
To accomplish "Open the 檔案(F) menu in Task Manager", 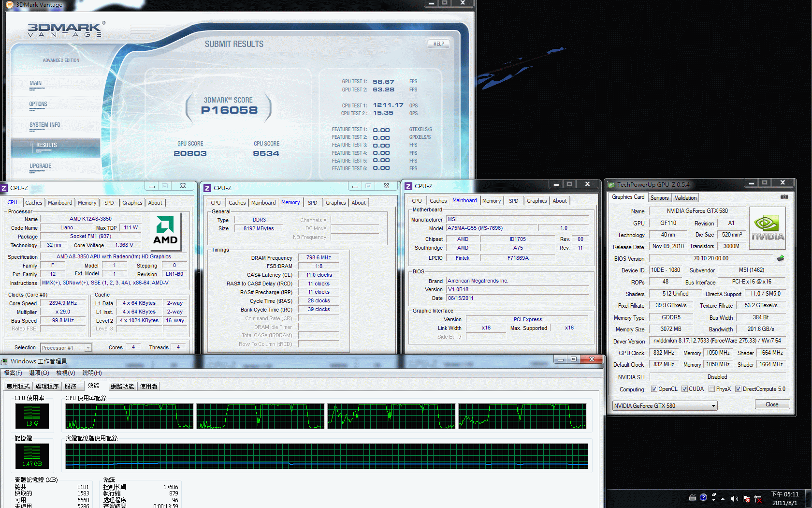I will 13,373.
